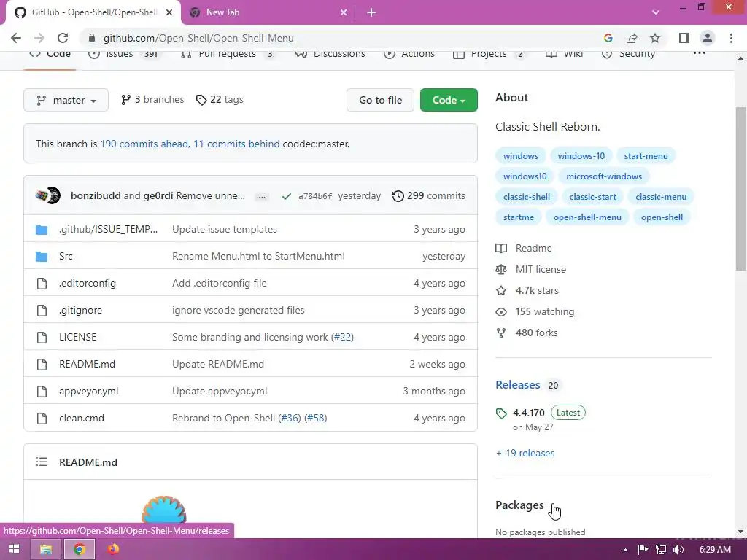747x560 pixels.
Task: Open the Projects tab
Action: coord(489,53)
